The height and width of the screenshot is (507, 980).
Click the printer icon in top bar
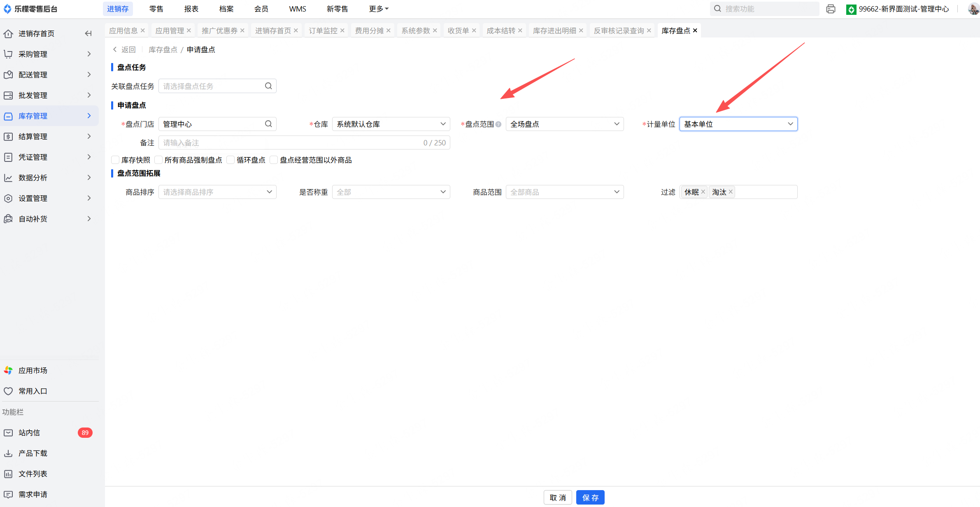pos(831,9)
